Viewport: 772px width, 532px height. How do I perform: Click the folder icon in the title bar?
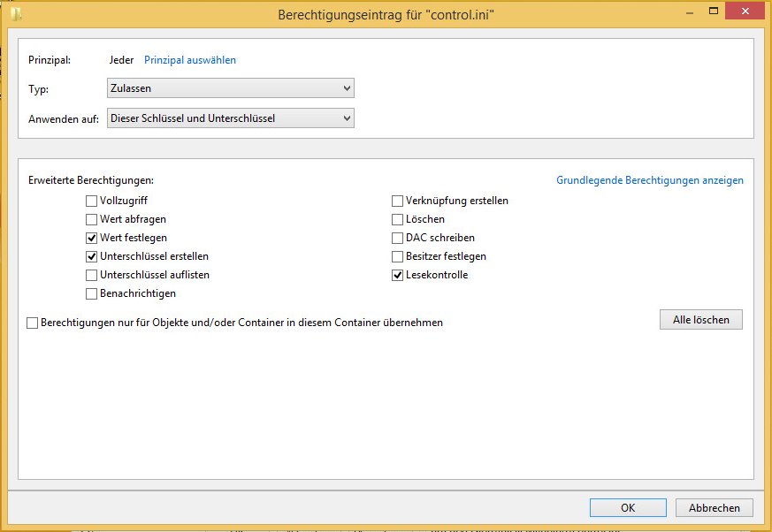16,14
